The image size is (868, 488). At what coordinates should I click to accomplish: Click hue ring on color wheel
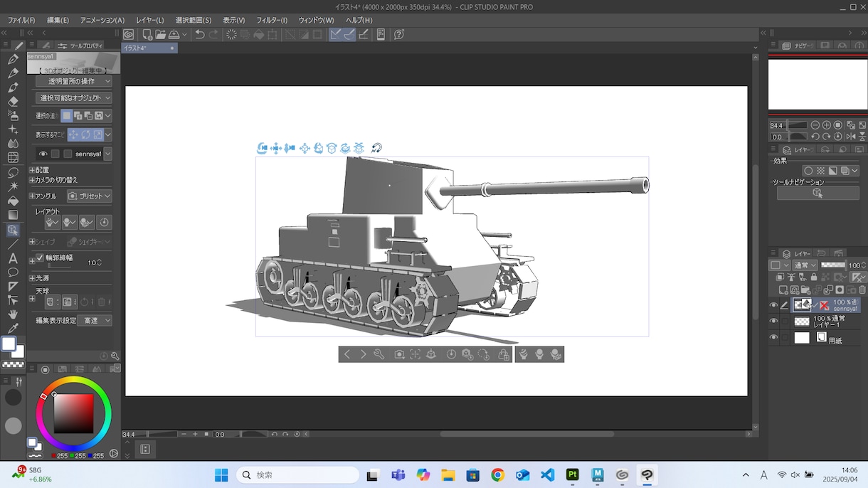pos(73,380)
